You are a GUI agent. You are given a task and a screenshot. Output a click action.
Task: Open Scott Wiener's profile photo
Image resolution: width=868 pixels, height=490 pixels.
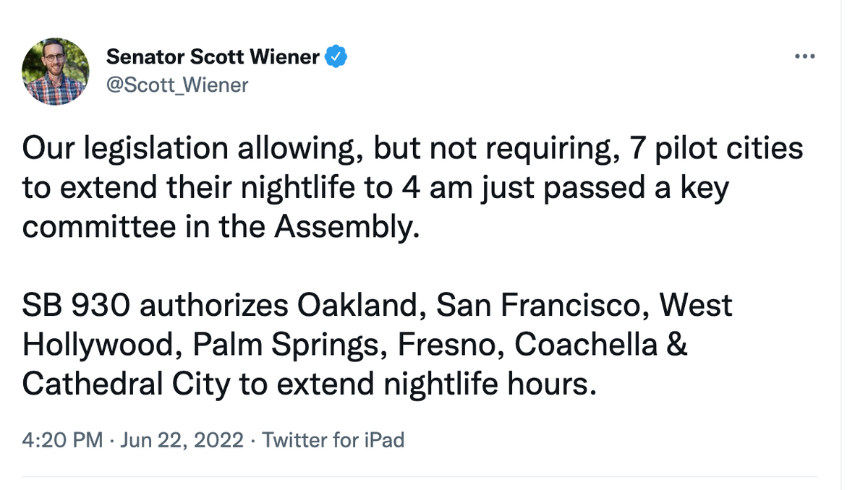pyautogui.click(x=56, y=72)
